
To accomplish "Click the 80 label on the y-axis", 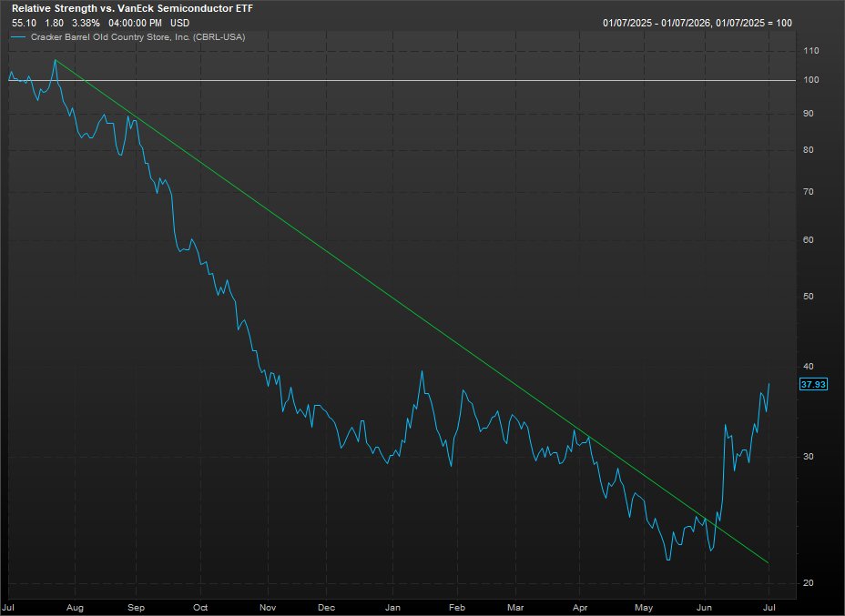I will click(x=808, y=150).
